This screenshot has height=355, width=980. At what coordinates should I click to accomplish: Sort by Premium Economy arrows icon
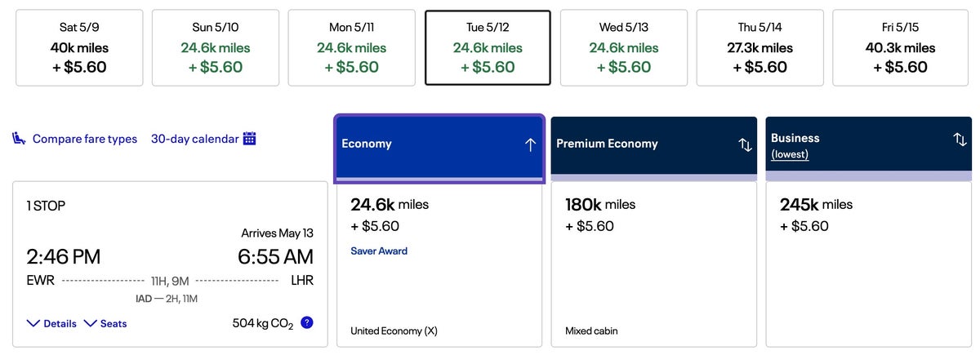pyautogui.click(x=745, y=144)
